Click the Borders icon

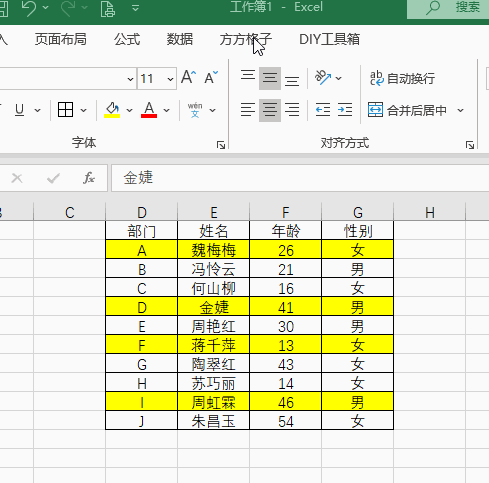point(65,110)
